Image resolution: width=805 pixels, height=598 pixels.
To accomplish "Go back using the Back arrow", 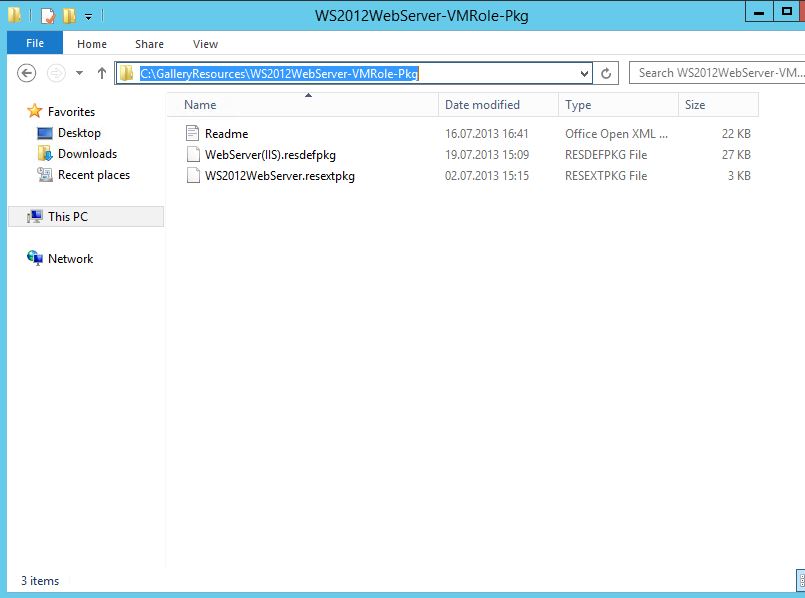I will [26, 73].
